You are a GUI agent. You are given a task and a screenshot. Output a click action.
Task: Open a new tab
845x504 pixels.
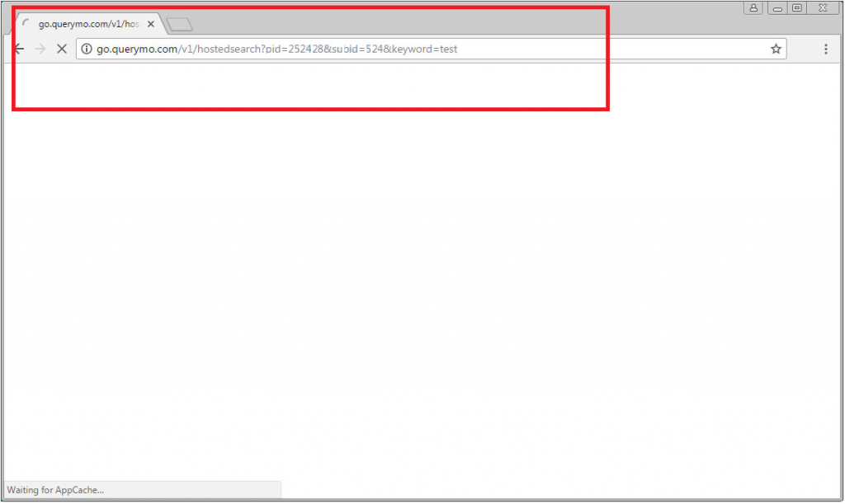click(179, 24)
